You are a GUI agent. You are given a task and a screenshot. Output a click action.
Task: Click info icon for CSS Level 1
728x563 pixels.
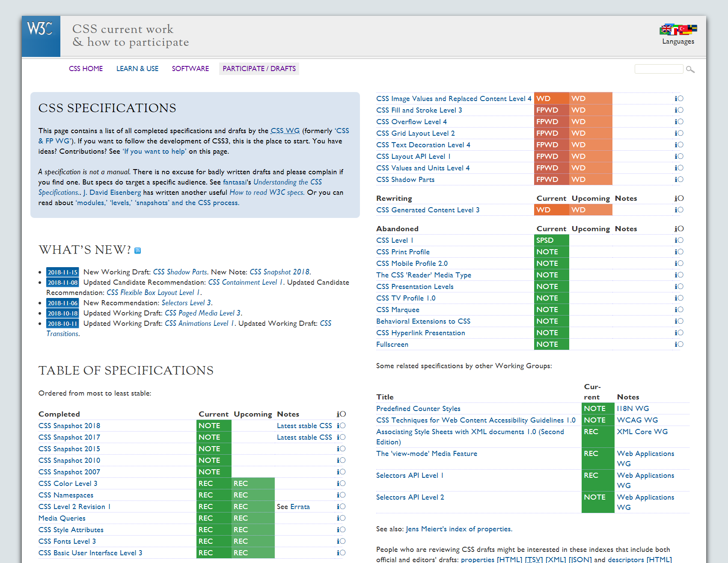click(x=679, y=240)
